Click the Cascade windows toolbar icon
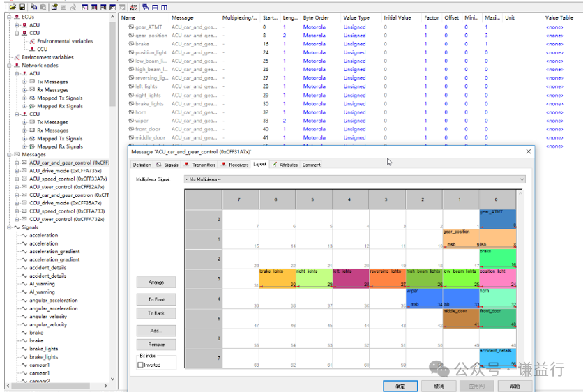This screenshot has width=583, height=392. (146, 7)
